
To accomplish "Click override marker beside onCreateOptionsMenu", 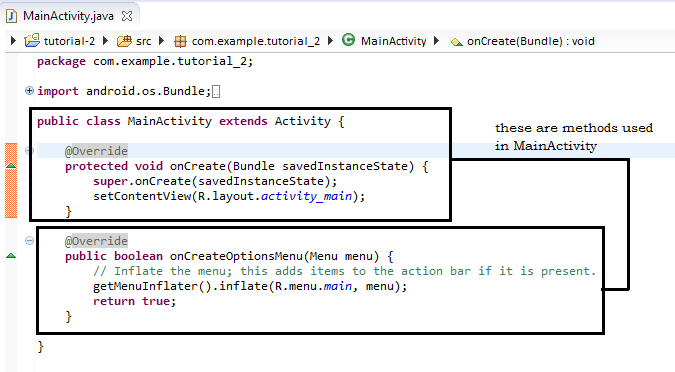I will point(11,256).
